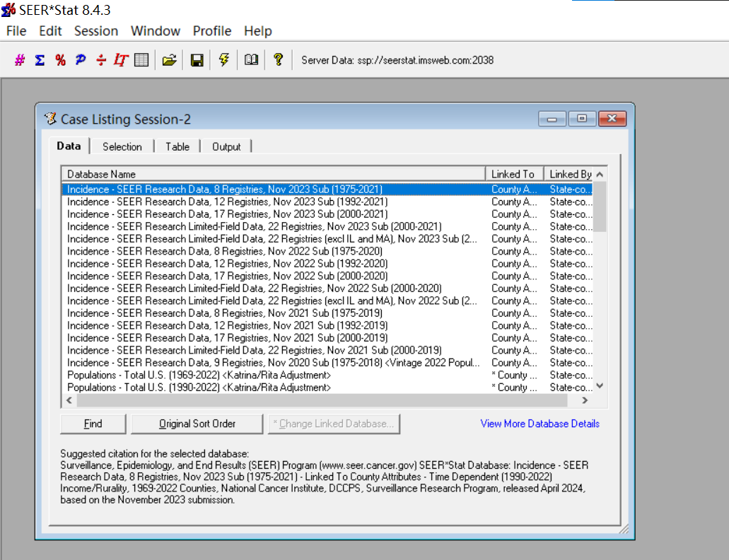
Task: Select SEER Research Data, 8 Registries, Nov 2023 Sub (1975-2021)
Action: pos(327,189)
